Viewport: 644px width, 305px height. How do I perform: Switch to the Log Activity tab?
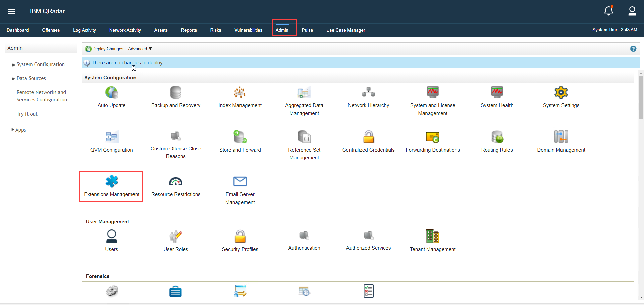click(x=85, y=30)
